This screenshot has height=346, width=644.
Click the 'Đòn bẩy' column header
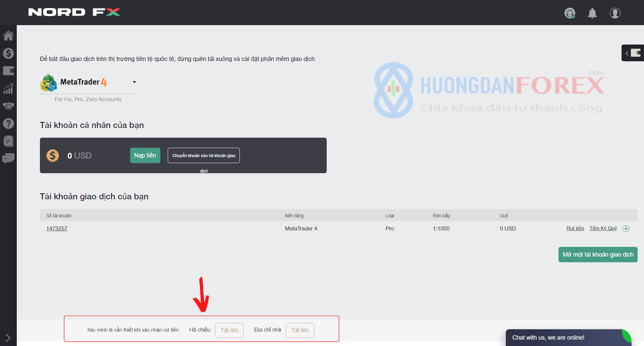(x=441, y=216)
